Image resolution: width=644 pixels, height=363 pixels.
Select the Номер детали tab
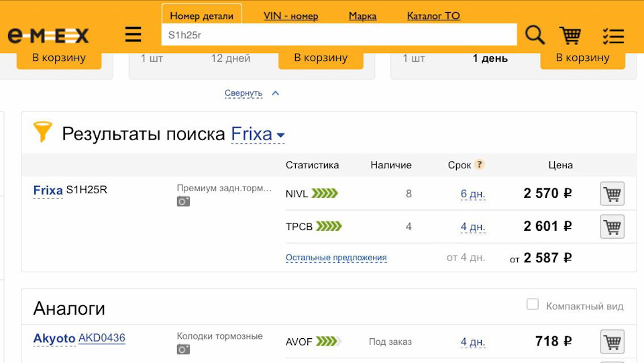pos(202,15)
